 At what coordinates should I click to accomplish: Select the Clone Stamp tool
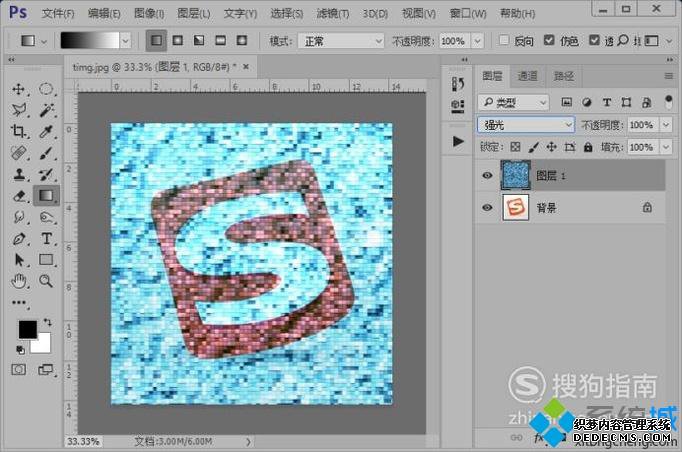(18, 174)
